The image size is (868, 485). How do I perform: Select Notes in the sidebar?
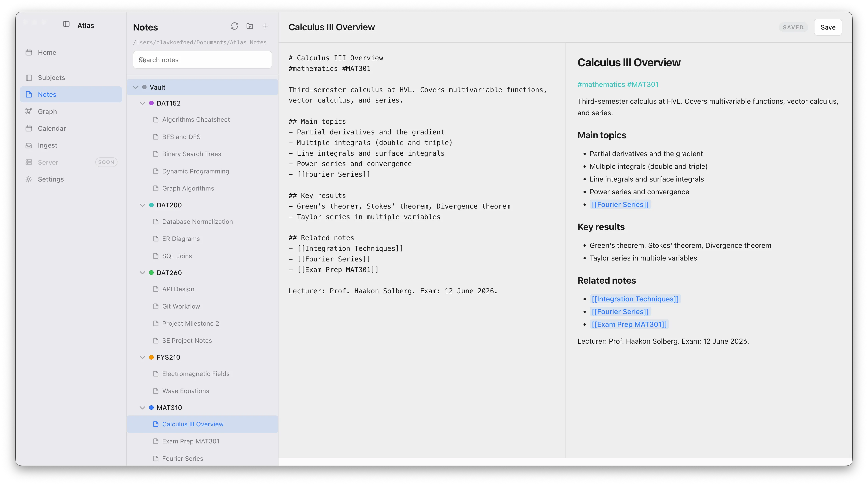71,94
